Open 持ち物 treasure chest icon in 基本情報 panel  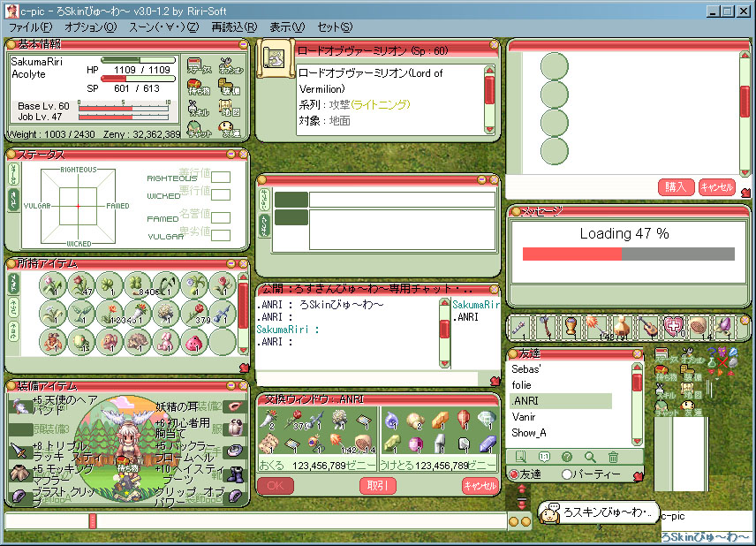tap(199, 87)
